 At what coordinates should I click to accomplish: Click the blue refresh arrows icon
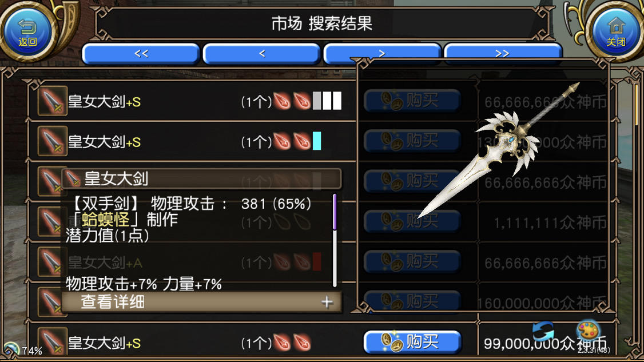pos(543,331)
